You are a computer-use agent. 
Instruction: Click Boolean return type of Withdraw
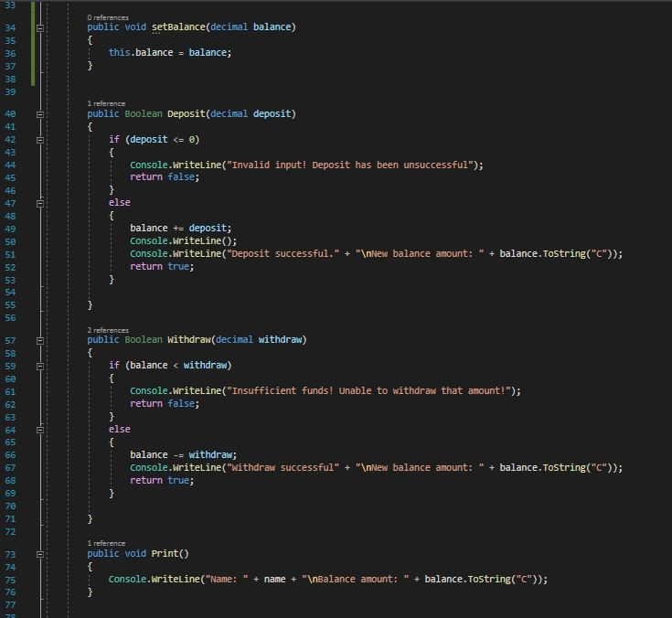[x=144, y=340]
